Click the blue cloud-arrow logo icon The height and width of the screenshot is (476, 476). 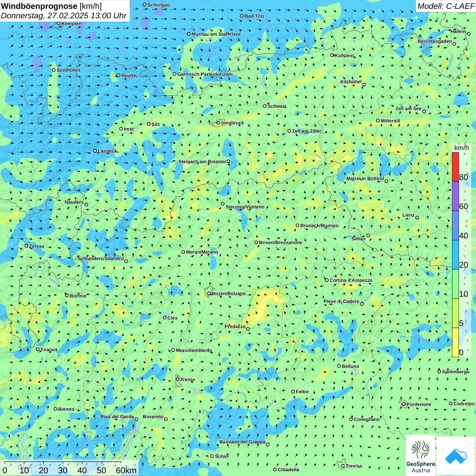point(456,456)
